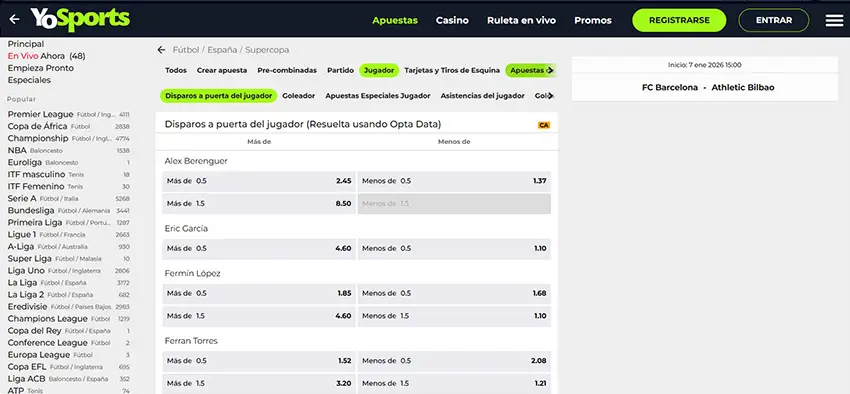Image resolution: width=850 pixels, height=394 pixels.
Task: Select Asistencias del jugador filter
Action: click(x=482, y=96)
